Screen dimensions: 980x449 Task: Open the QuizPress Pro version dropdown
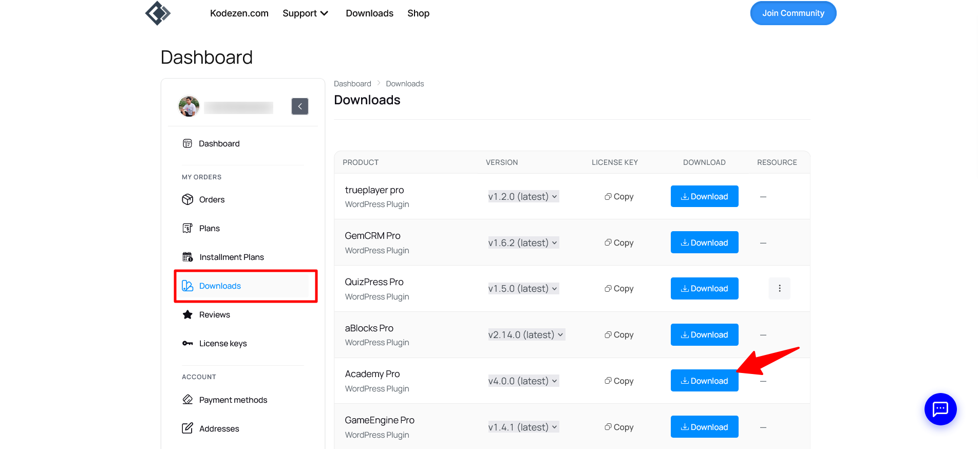pos(523,289)
